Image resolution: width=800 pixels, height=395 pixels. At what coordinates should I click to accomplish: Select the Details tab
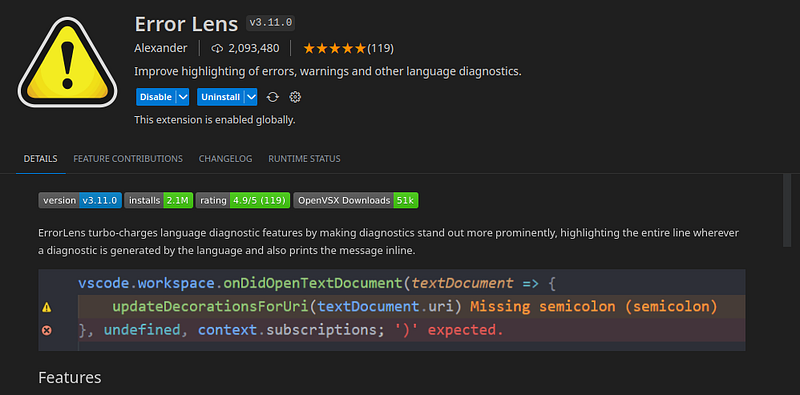coord(40,159)
